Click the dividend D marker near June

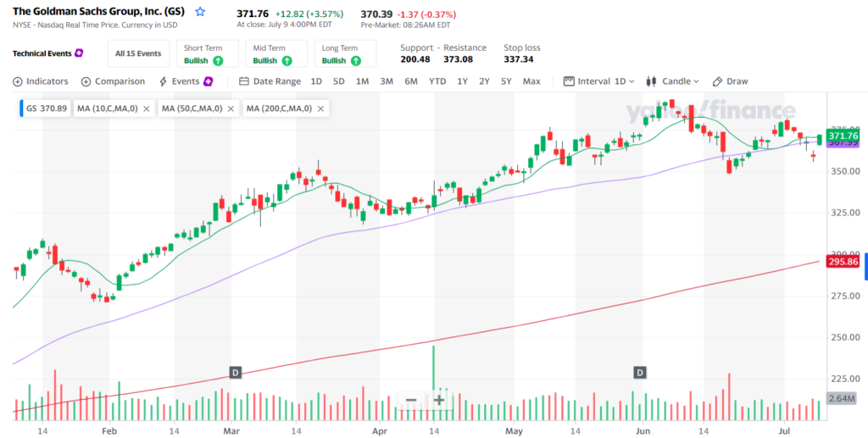pyautogui.click(x=640, y=373)
